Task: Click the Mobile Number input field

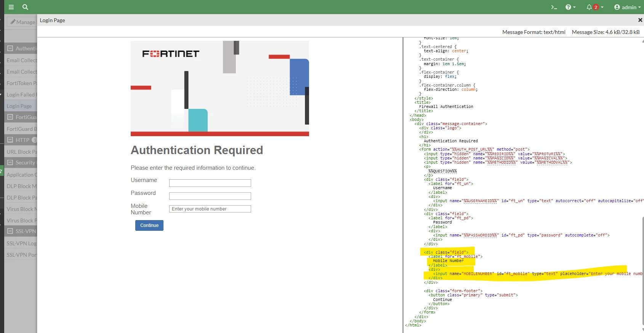Action: point(210,209)
